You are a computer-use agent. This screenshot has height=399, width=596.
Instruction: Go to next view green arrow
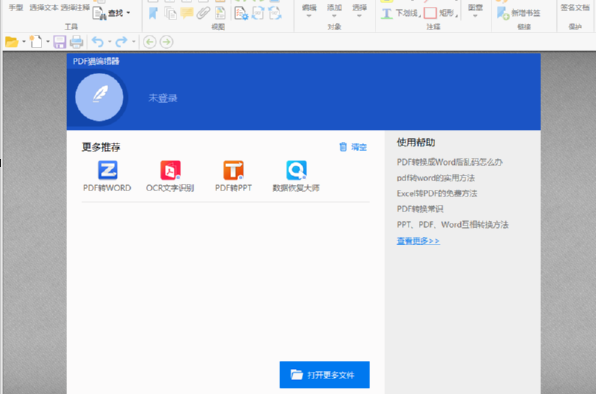[166, 42]
